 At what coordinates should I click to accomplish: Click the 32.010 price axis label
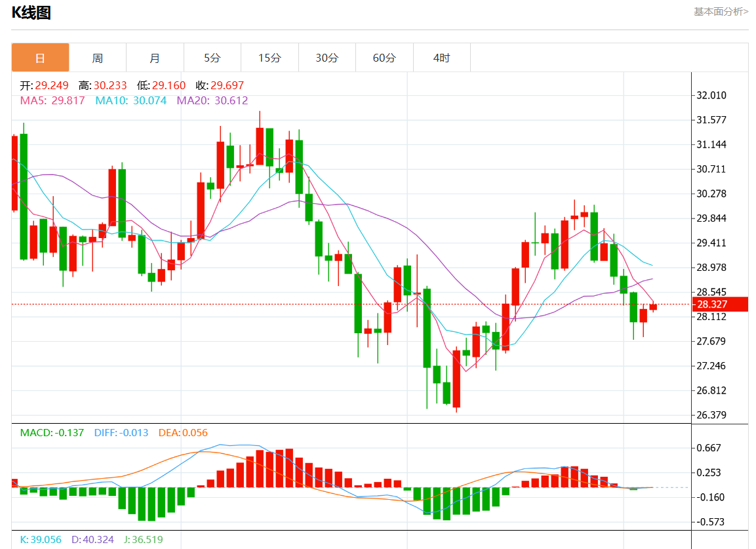(x=711, y=95)
